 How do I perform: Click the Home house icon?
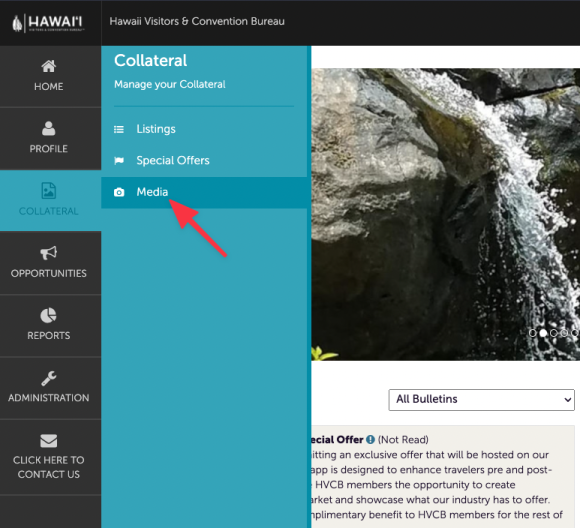pos(48,66)
